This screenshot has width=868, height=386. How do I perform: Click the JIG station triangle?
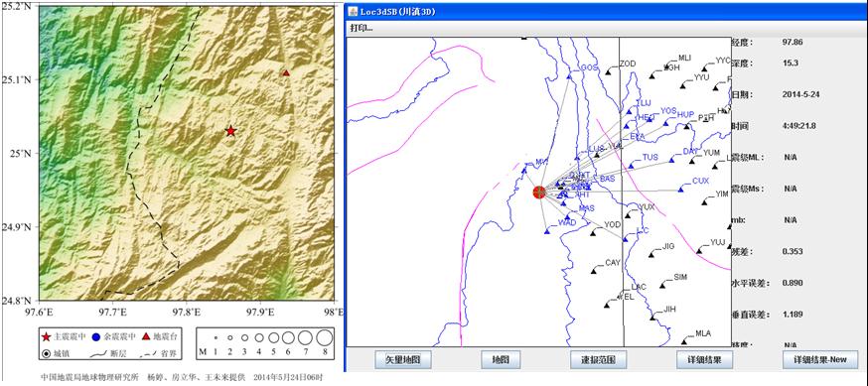[x=651, y=254]
